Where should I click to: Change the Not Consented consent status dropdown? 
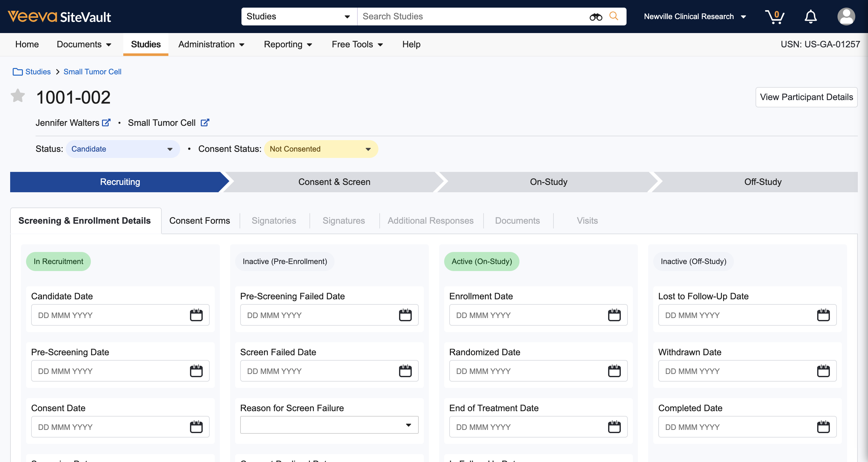click(x=321, y=149)
